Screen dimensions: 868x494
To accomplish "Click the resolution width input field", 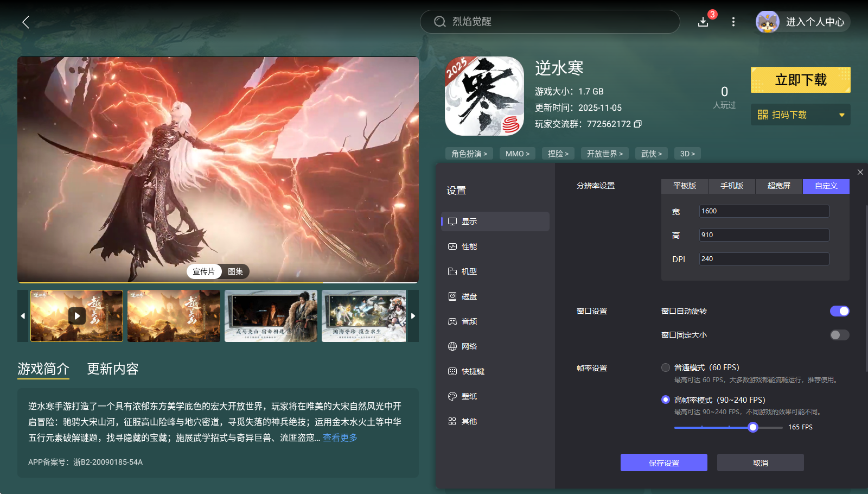I will point(764,211).
